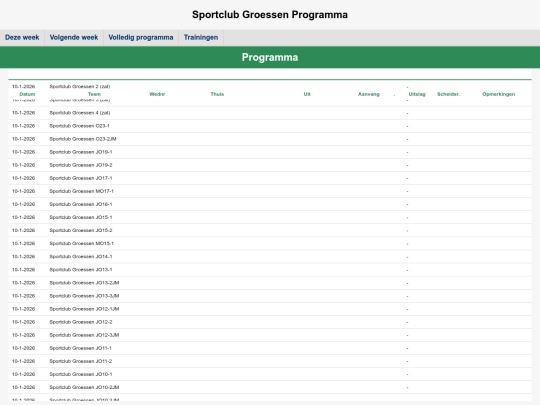
Task: Click the 10-1-2026 date in the JO10-1 row
Action: pos(23,374)
